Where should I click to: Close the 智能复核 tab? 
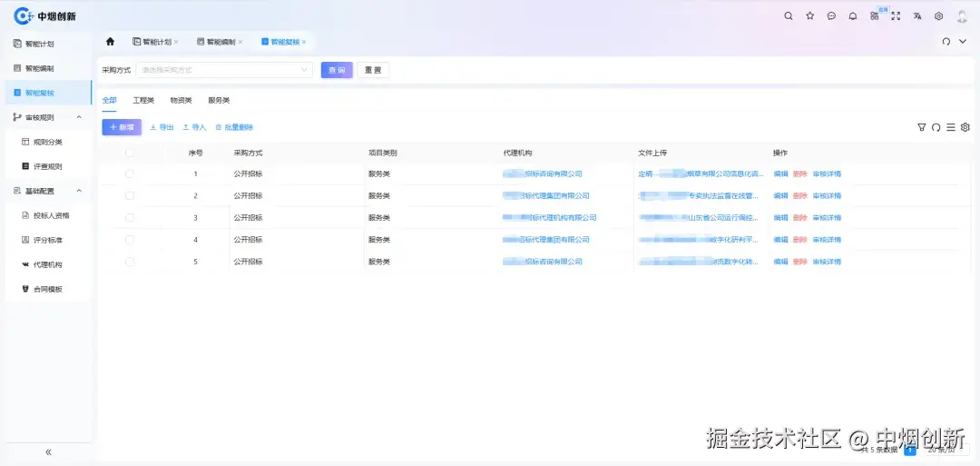[x=304, y=42]
